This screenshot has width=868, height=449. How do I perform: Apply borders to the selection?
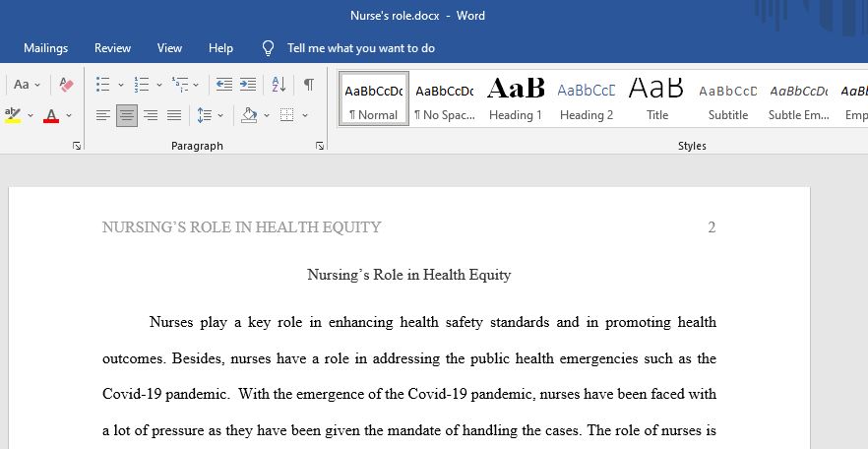(286, 115)
